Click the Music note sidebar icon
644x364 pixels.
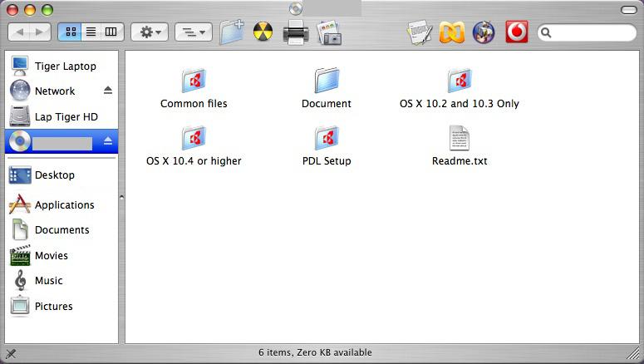(20, 281)
